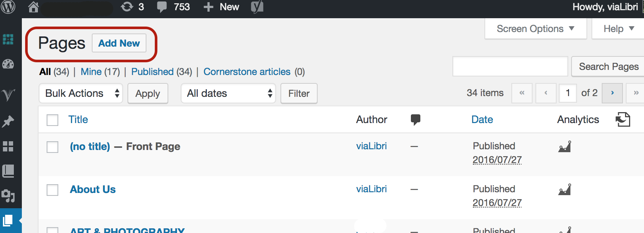
Task: Click Add New page button
Action: tap(119, 43)
